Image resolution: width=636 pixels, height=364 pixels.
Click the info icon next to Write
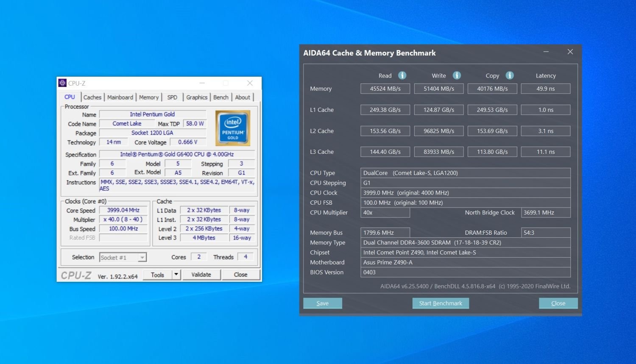coord(457,75)
